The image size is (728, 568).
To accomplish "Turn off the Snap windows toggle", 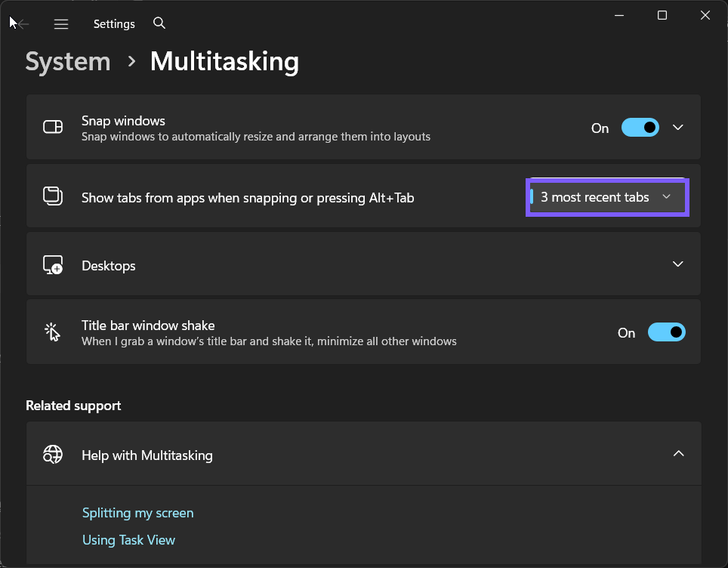I will (x=640, y=127).
